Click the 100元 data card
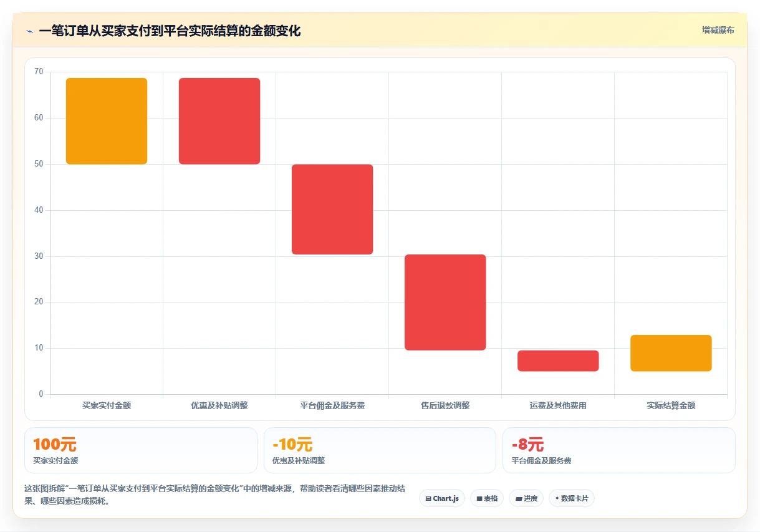This screenshot has height=532, width=760. (x=141, y=450)
